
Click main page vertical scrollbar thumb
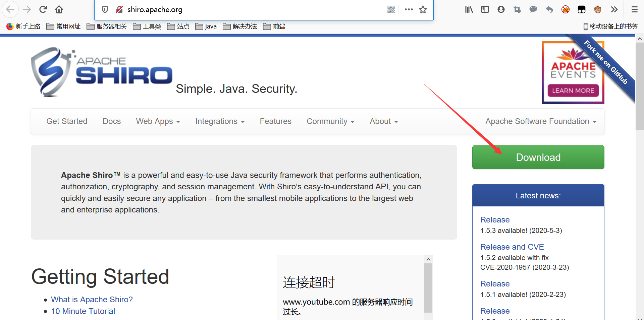640,86
